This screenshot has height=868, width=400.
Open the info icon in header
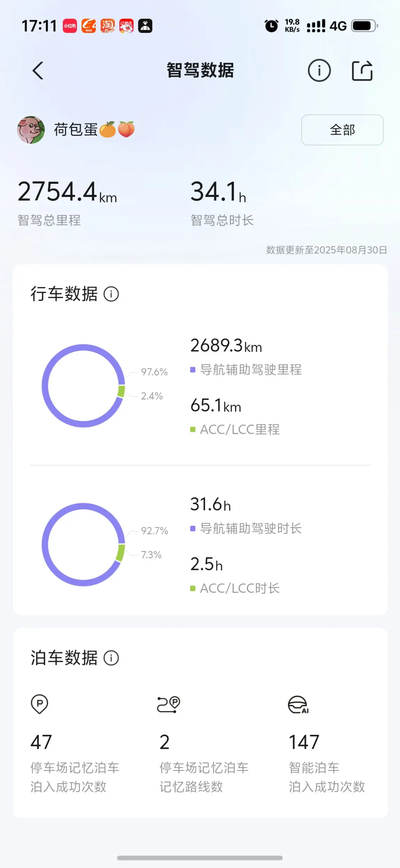(x=319, y=71)
